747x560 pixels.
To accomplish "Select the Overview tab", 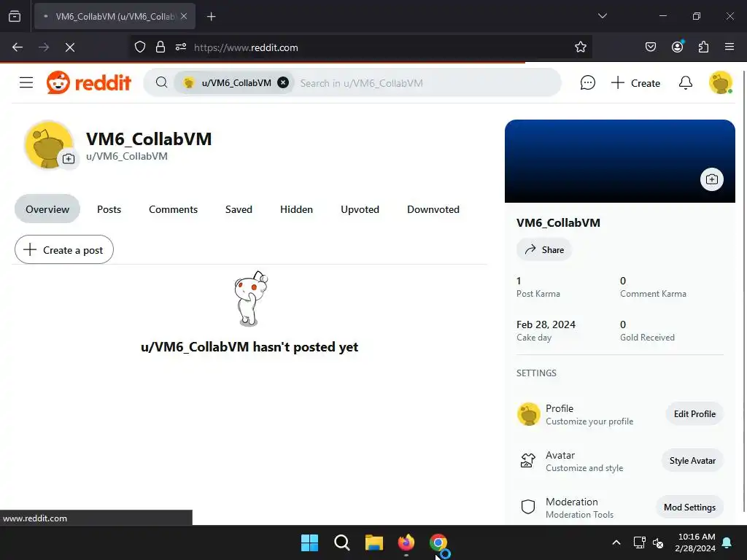I will [x=47, y=209].
